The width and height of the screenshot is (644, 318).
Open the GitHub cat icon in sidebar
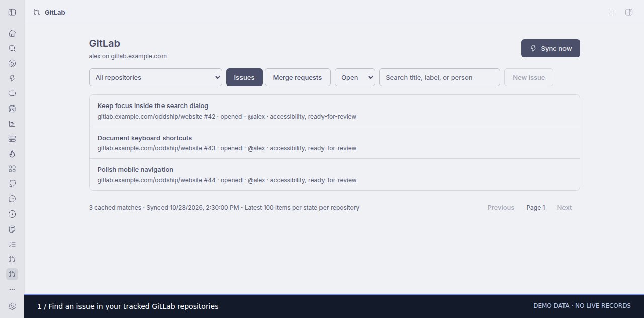(x=12, y=184)
